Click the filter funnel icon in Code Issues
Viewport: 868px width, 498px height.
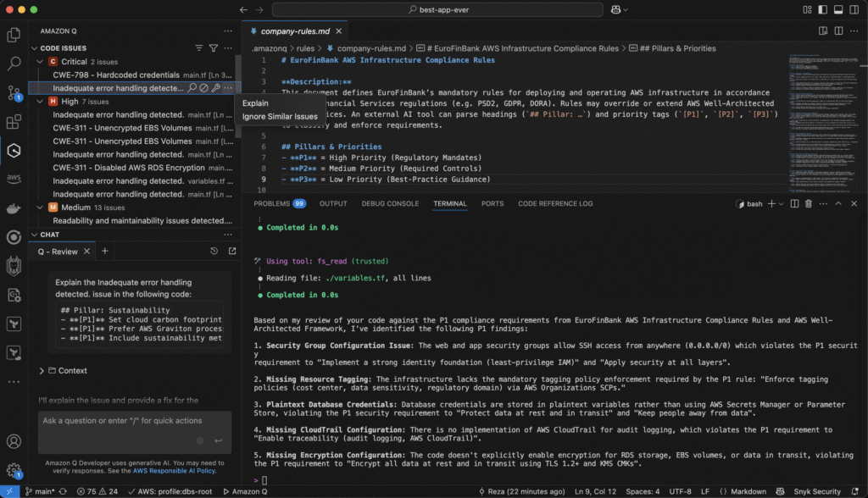click(213, 48)
